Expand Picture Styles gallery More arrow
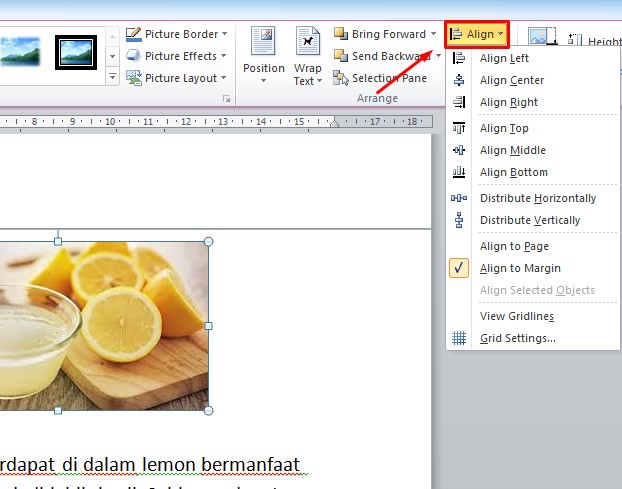This screenshot has width=622, height=489. click(x=112, y=76)
